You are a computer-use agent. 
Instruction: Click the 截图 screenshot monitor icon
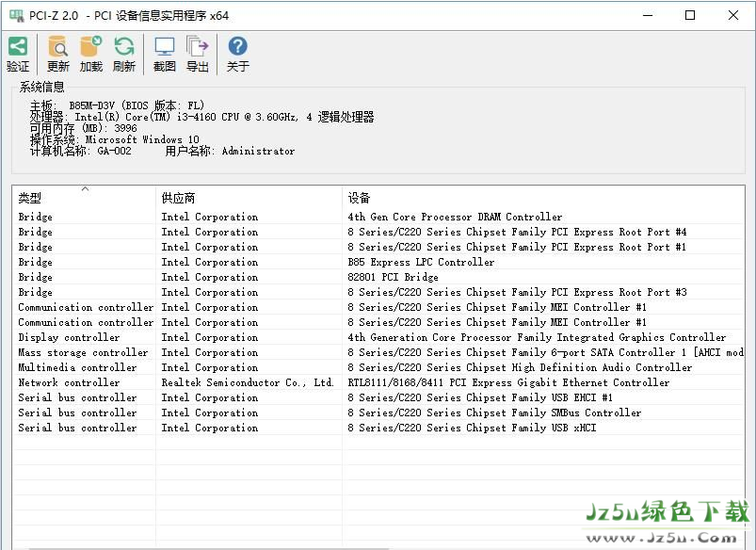[165, 47]
